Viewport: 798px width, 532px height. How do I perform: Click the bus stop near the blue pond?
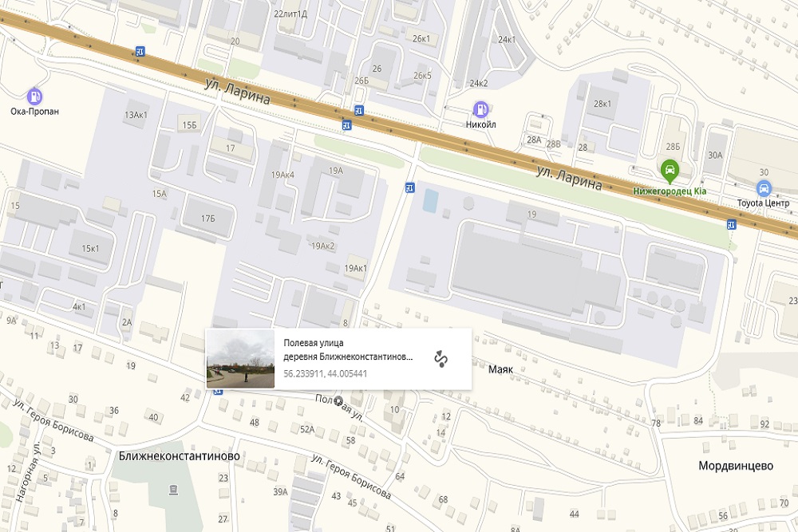click(x=409, y=187)
